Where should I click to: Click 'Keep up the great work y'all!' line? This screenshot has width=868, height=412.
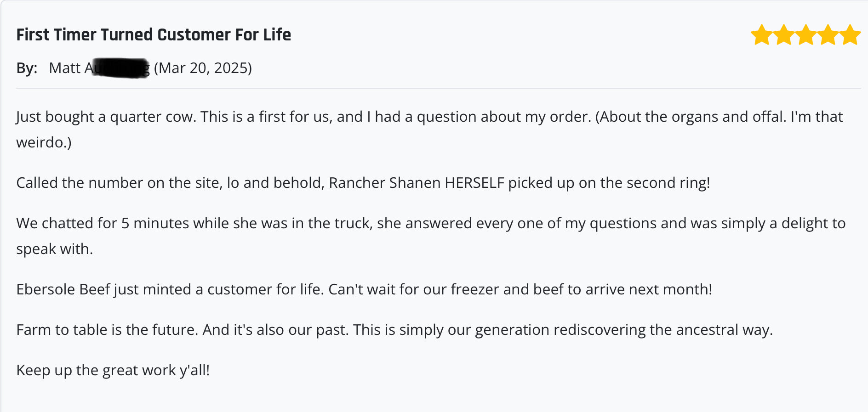tap(113, 370)
